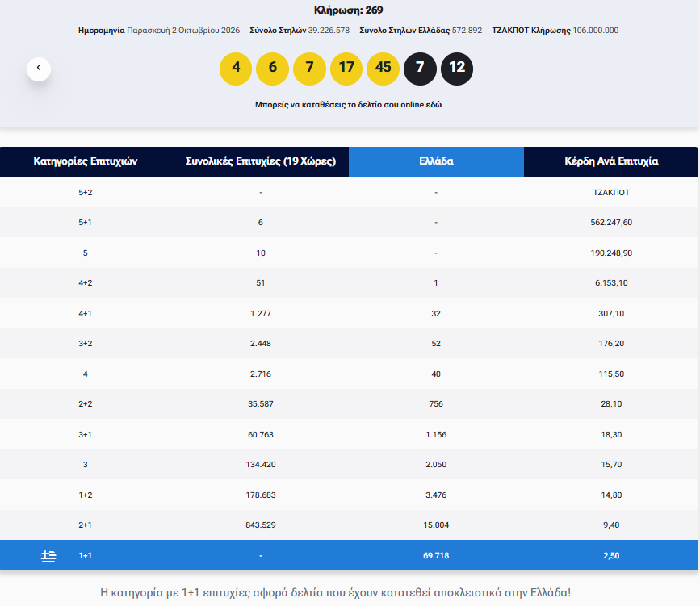This screenshot has width=700, height=606.
Task: Click the Κλήρωση: 269 title
Action: click(348, 10)
